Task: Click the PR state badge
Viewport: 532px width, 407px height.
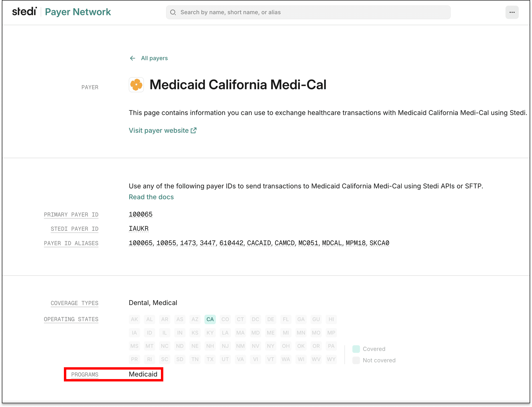Action: click(x=134, y=359)
